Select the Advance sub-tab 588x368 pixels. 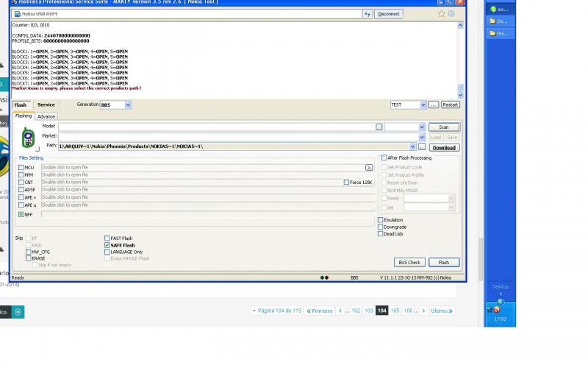[x=46, y=116]
